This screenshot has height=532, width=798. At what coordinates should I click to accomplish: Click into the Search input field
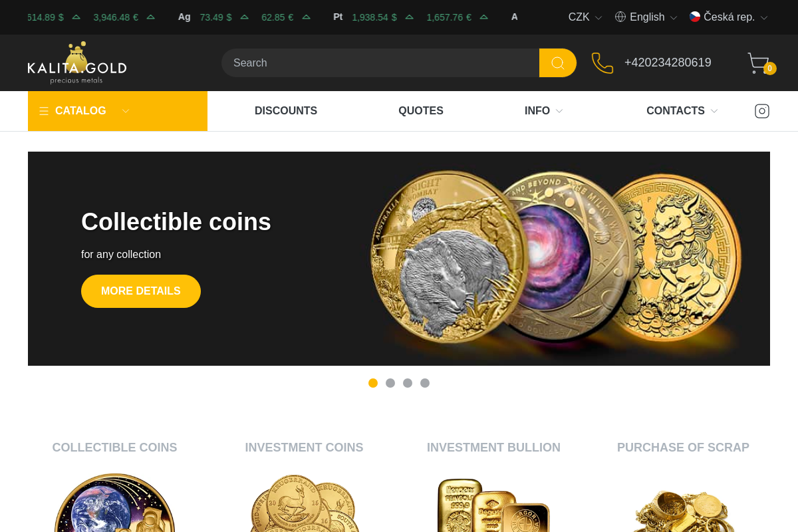pyautogui.click(x=380, y=63)
